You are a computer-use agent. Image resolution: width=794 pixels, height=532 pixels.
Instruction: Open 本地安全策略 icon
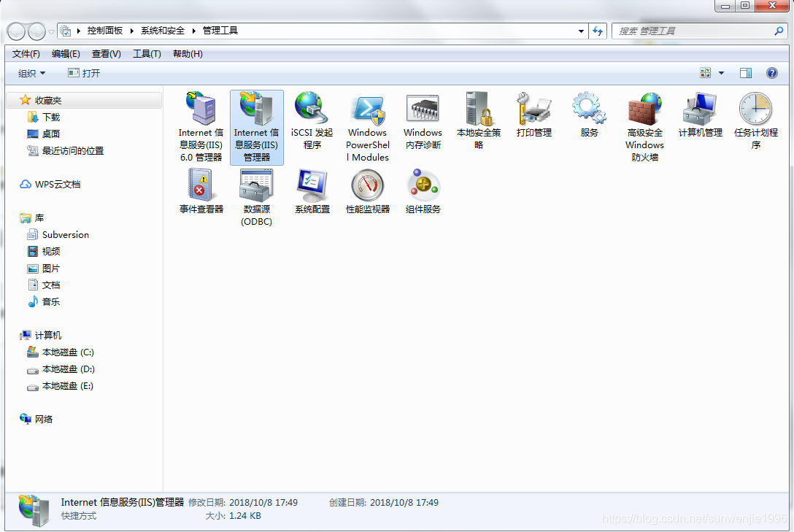(x=479, y=121)
